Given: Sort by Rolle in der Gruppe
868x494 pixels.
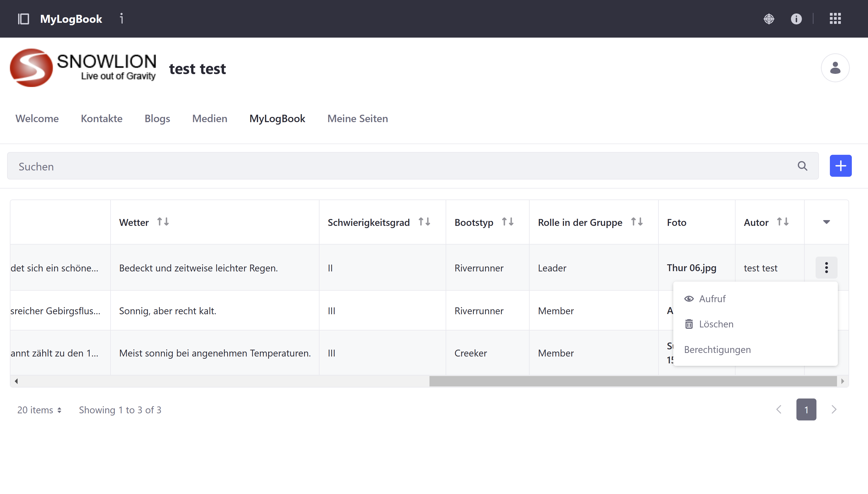Looking at the screenshot, I should tap(637, 222).
